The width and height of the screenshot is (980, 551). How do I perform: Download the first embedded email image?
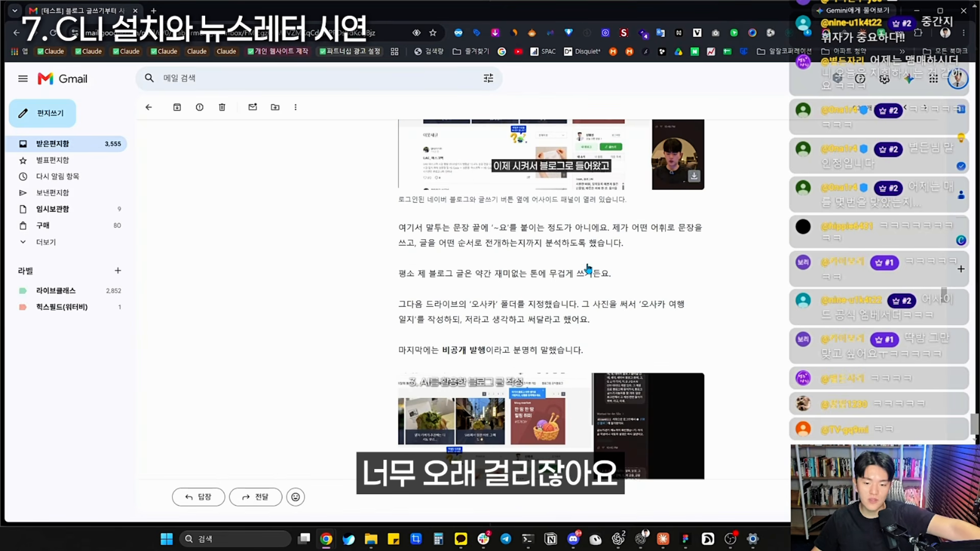point(694,176)
